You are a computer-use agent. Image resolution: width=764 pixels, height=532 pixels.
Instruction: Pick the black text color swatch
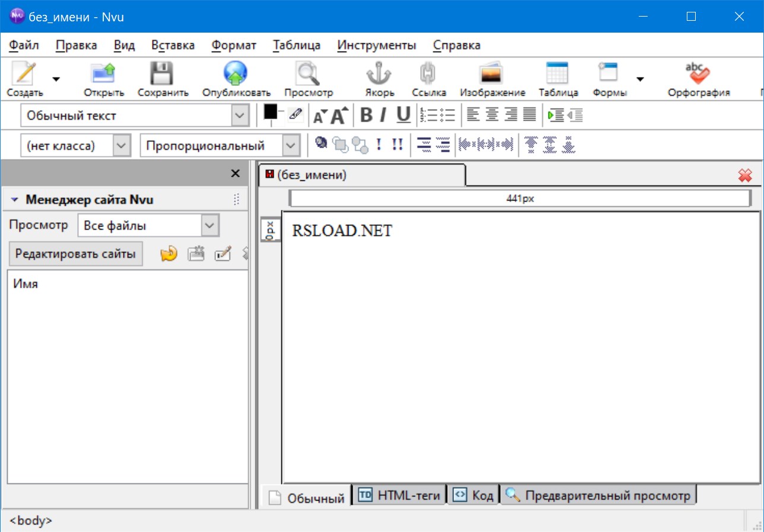click(271, 111)
